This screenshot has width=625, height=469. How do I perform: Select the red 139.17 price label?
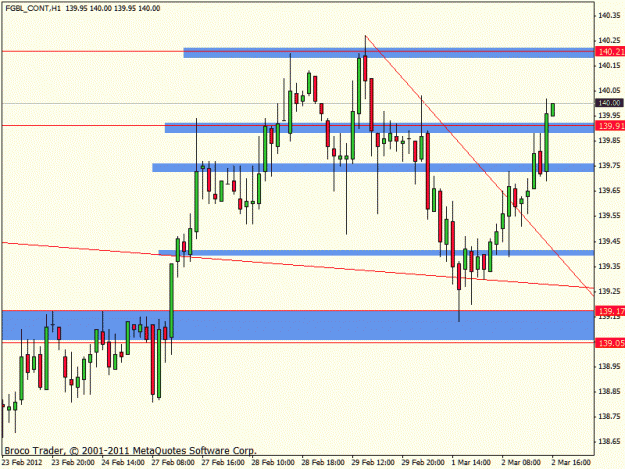[610, 311]
